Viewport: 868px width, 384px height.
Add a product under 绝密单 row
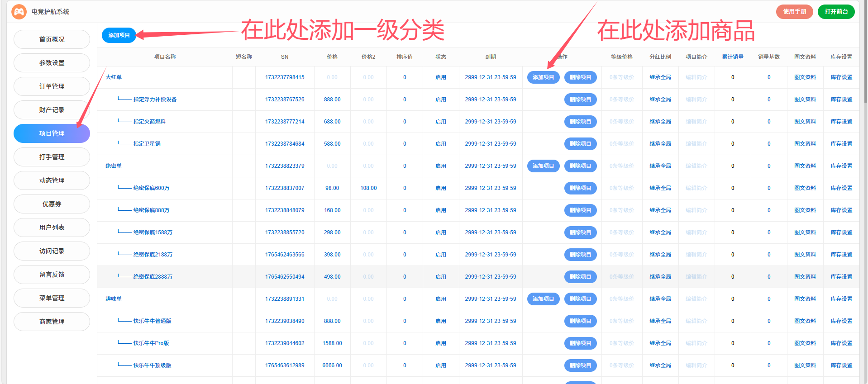[543, 166]
